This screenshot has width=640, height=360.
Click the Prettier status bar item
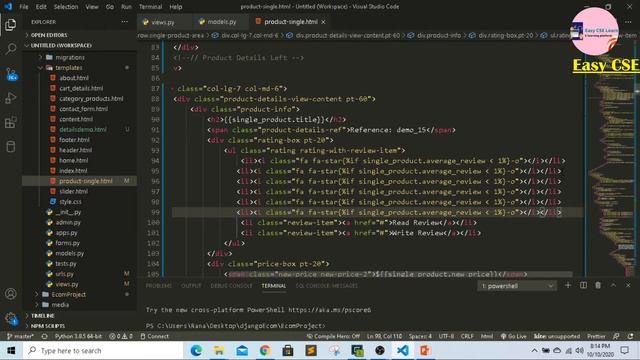click(x=596, y=336)
